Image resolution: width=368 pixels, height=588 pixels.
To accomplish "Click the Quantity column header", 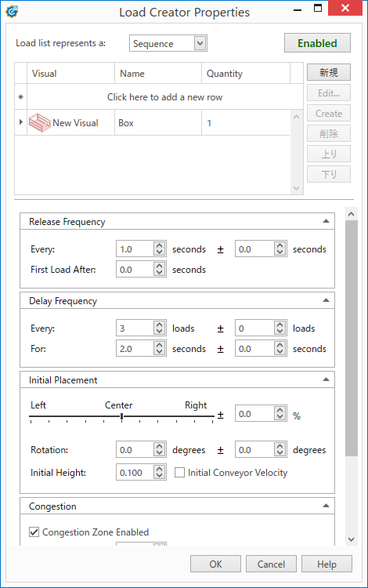I will pyautogui.click(x=246, y=73).
